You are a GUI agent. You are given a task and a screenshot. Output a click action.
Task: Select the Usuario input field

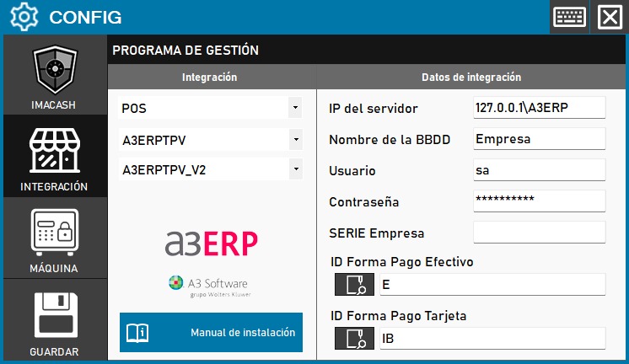pos(539,169)
